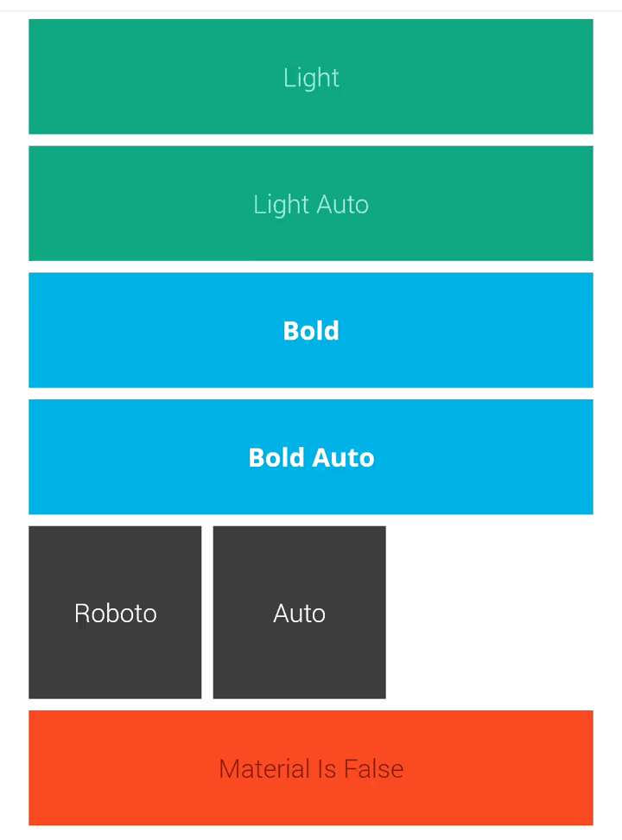Tap the Light Auto button

[x=311, y=204]
